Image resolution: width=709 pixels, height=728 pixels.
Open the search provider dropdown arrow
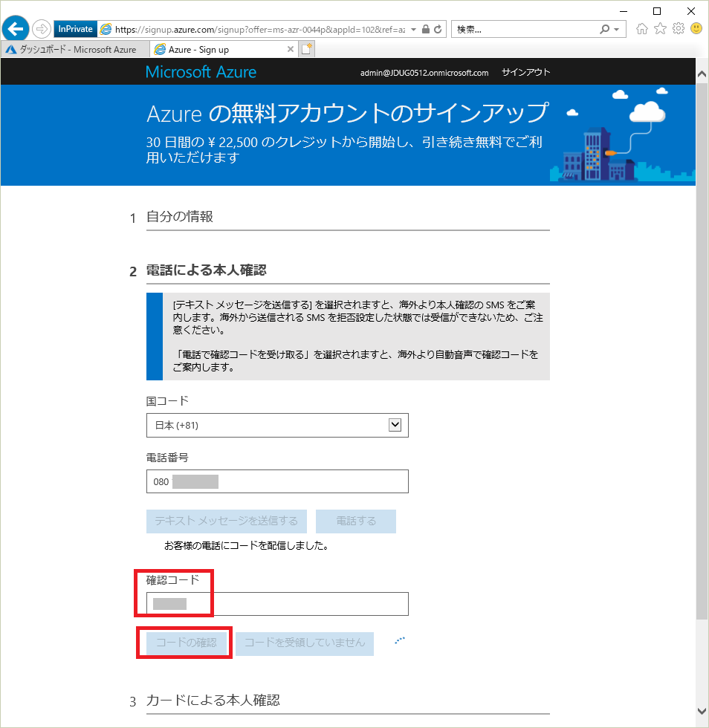point(617,29)
